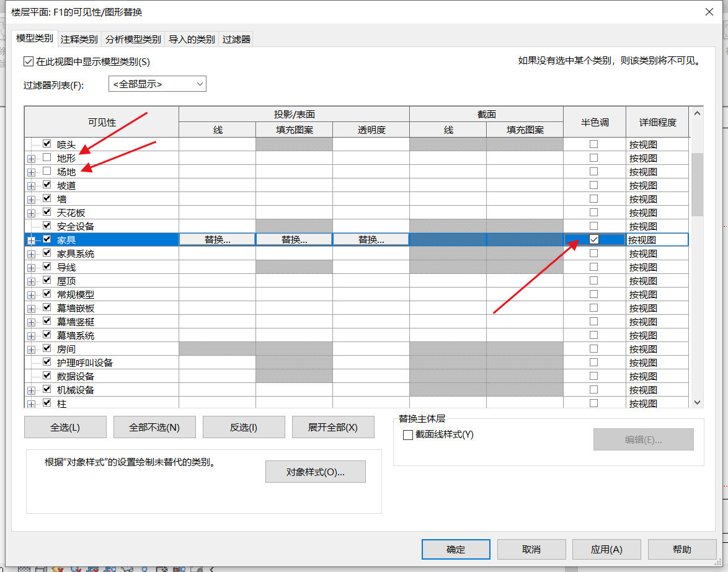Click the 应用 button
The height and width of the screenshot is (572, 728).
pos(606,549)
